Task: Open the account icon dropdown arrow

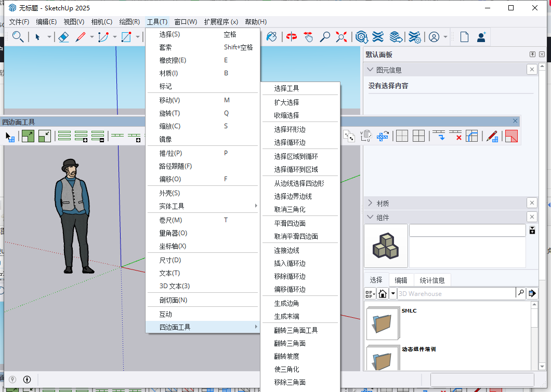Action: coord(445,37)
